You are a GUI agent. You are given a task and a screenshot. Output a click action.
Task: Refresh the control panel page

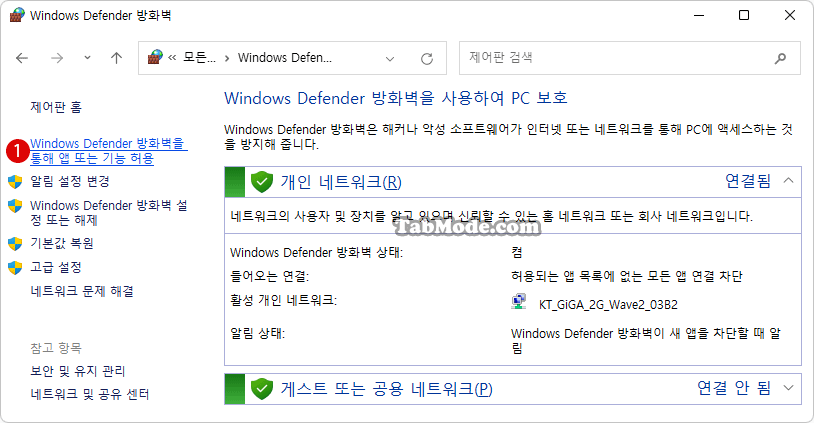coord(427,59)
